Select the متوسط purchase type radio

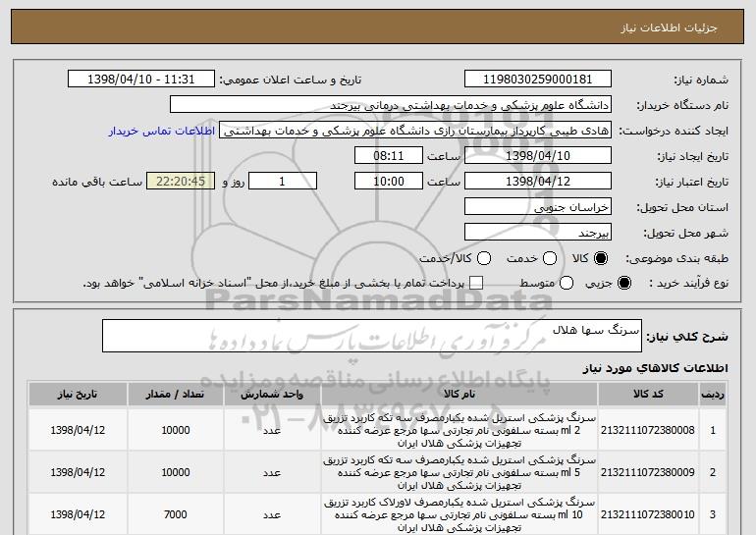click(567, 283)
